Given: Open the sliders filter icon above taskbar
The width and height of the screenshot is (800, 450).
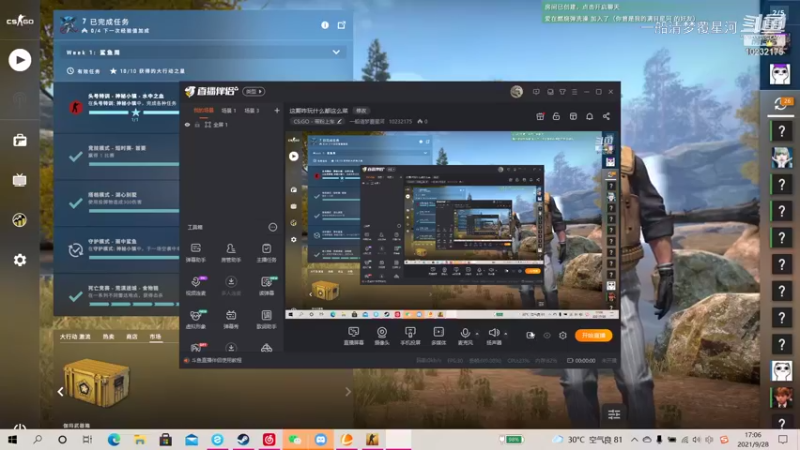Looking at the screenshot, I should tap(614, 414).
